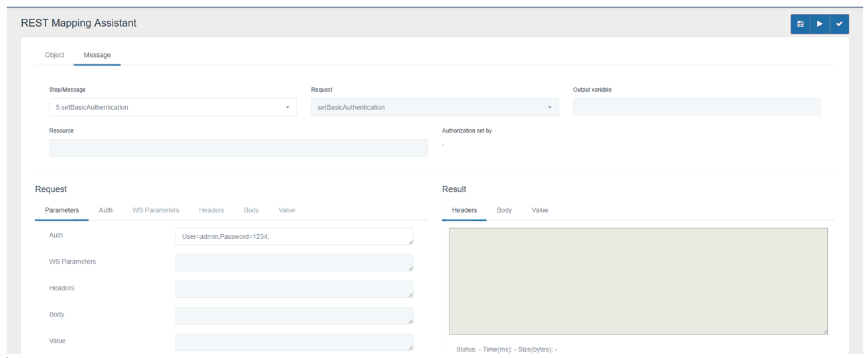Select the Request Headers tab
Screen dimensions: 868x358
[x=211, y=210]
